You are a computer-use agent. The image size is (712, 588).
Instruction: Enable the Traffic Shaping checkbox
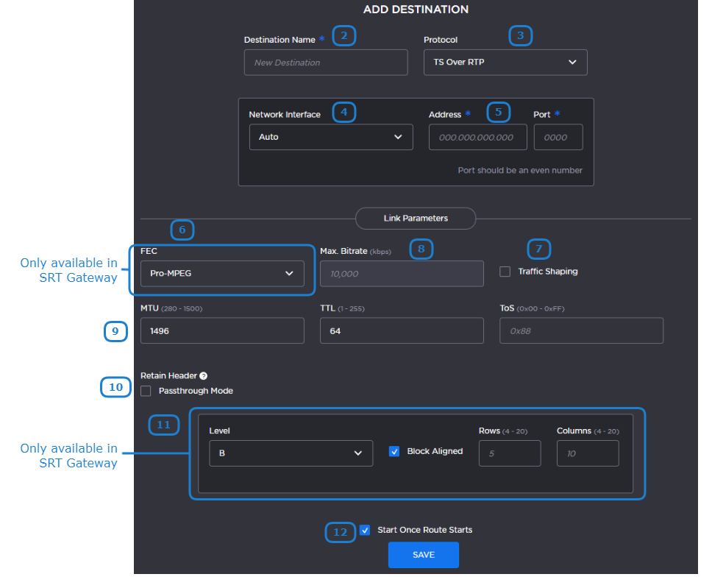[505, 272]
